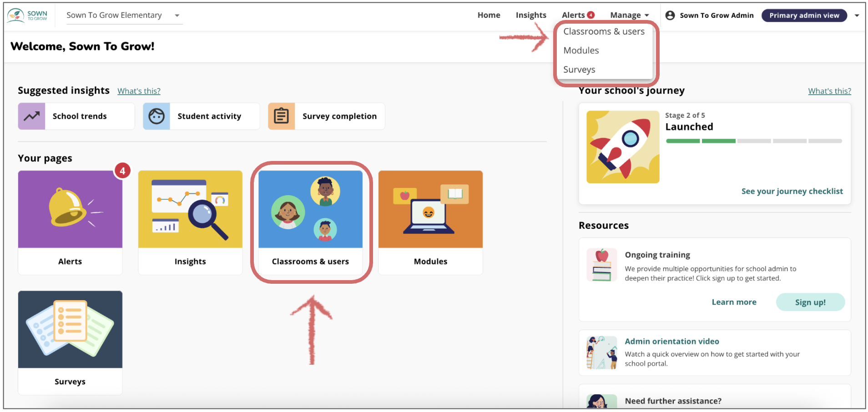The image size is (868, 412).
Task: Open the Insights page magnifier tile
Action: [190, 222]
